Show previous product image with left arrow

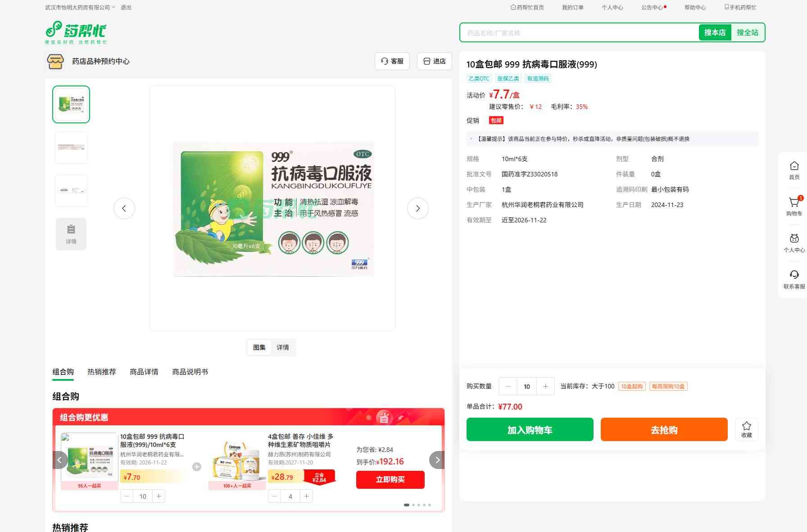[124, 208]
